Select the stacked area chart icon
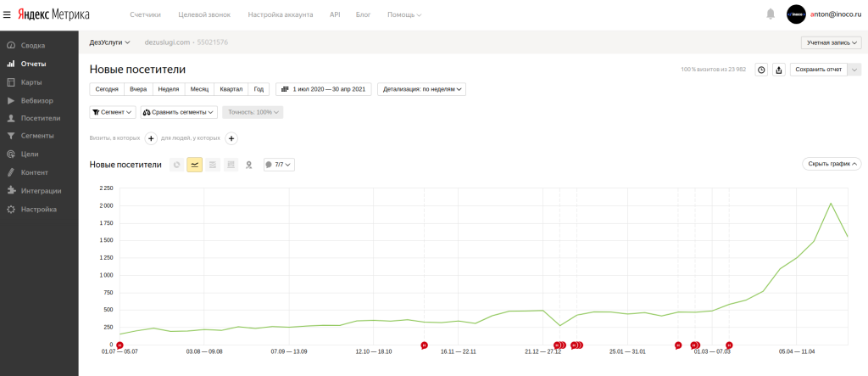 [213, 165]
